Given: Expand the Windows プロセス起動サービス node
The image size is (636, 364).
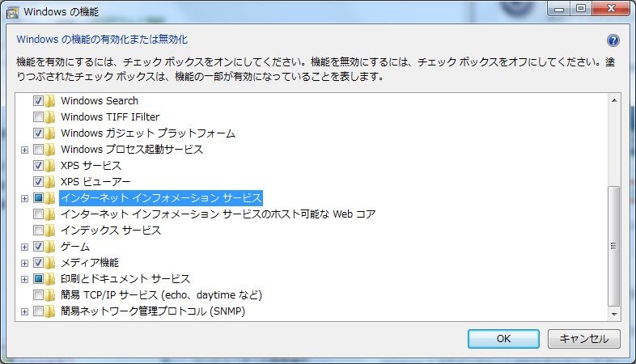Looking at the screenshot, I should pos(25,150).
